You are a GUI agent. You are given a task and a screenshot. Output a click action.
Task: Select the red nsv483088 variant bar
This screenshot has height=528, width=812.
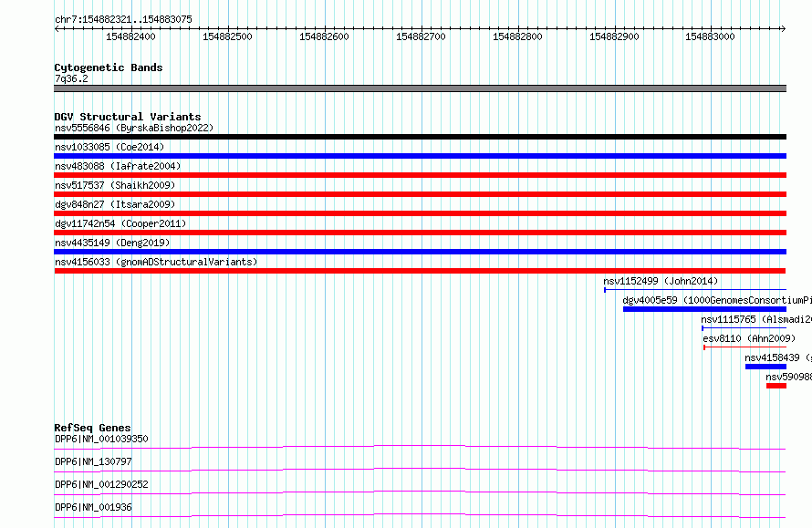pos(420,175)
